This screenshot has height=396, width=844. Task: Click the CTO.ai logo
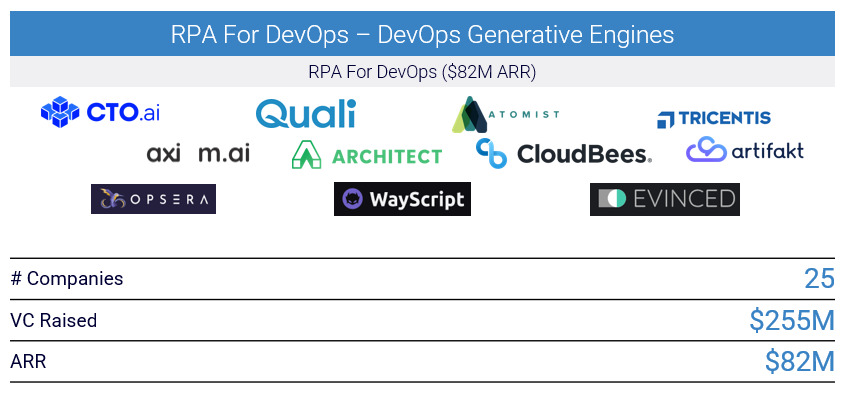coord(101,112)
